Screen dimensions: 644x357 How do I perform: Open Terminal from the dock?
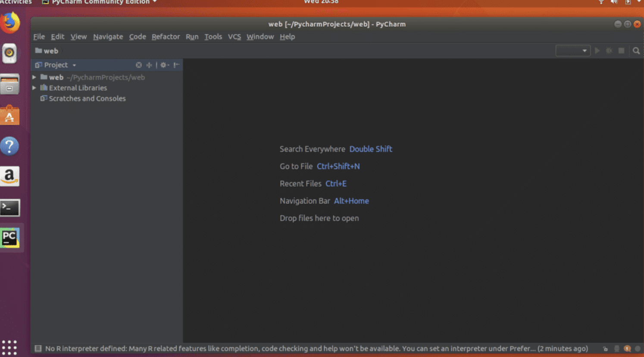coord(10,208)
